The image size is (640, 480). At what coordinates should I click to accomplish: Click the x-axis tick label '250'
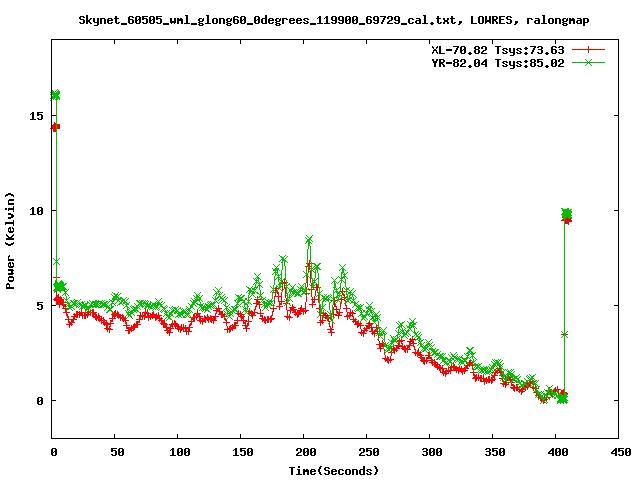(369, 452)
